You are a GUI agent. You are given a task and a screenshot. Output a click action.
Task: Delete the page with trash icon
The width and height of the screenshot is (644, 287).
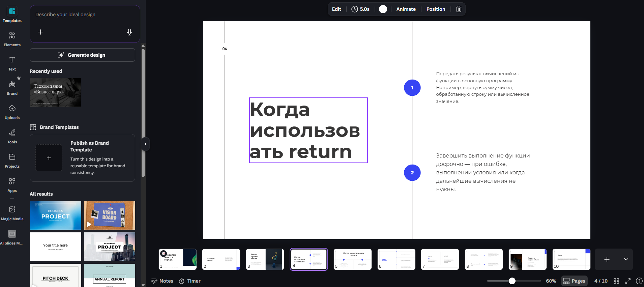pyautogui.click(x=459, y=9)
